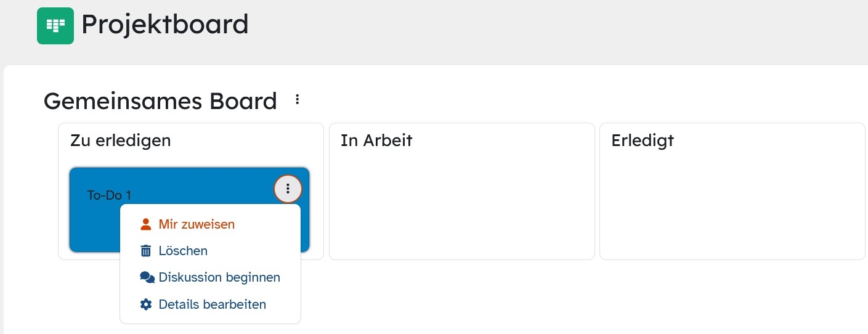Close the To-Do 1 card three-dot menu
Screen dimensions: 868x334
pos(288,189)
